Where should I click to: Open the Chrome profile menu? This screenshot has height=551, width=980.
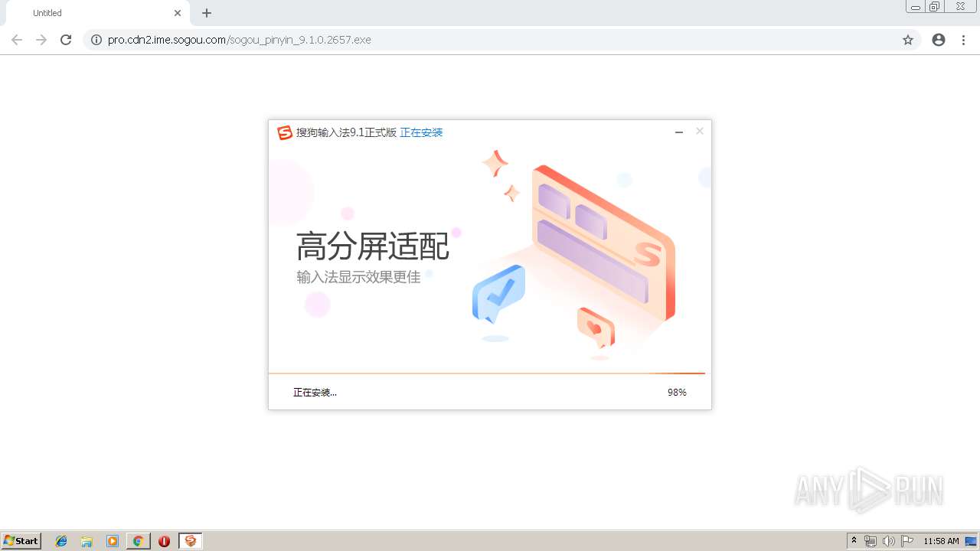click(939, 40)
